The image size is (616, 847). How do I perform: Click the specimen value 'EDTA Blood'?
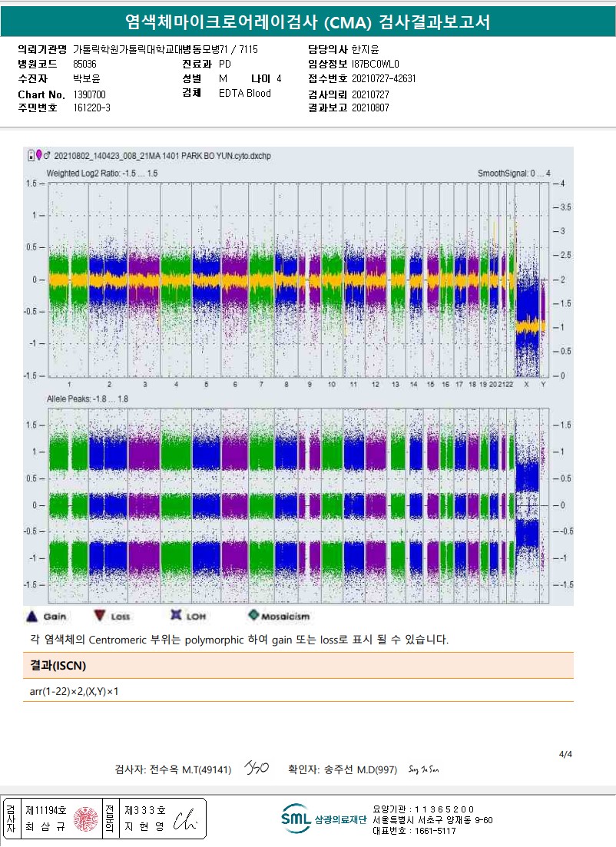(x=245, y=93)
